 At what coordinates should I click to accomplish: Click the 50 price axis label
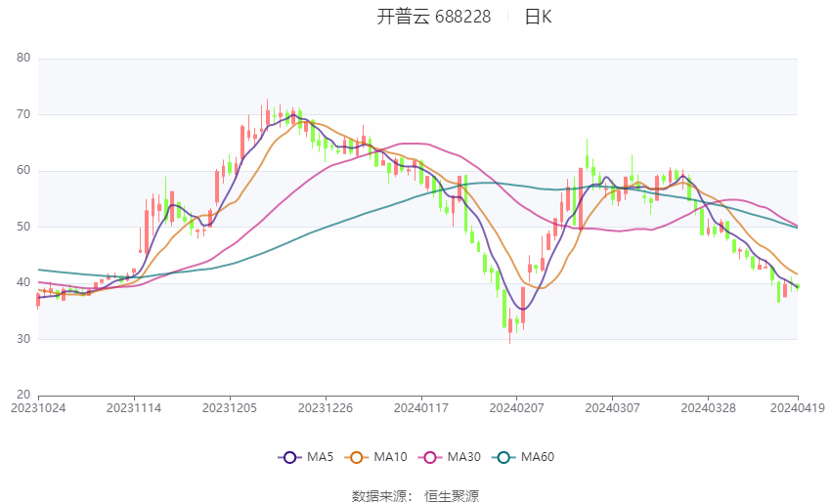point(24,227)
